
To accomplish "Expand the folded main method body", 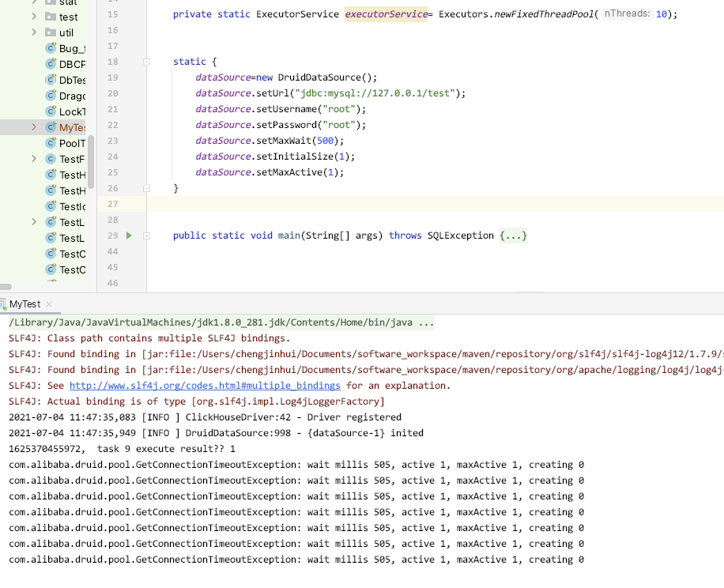I will (x=146, y=236).
